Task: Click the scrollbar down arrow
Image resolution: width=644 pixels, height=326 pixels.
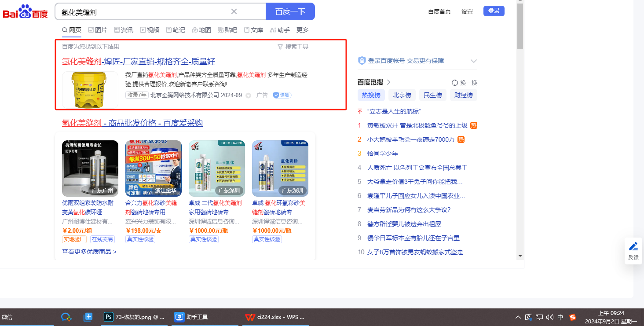Action: pyautogui.click(x=520, y=256)
